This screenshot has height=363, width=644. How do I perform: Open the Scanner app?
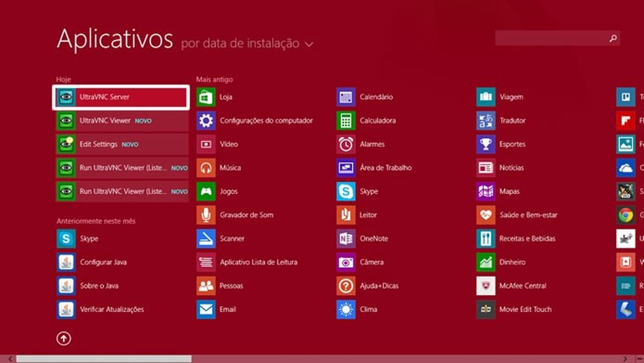[221, 239]
